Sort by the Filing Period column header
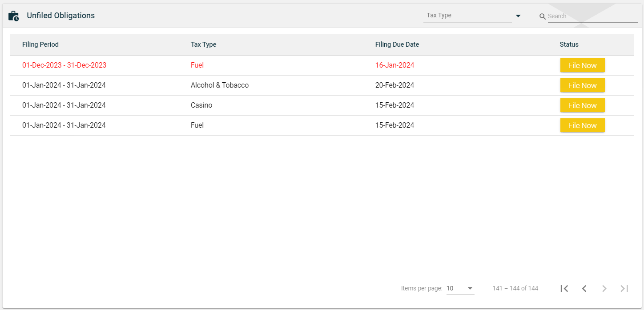Screen dimensions: 644x310 pos(40,44)
